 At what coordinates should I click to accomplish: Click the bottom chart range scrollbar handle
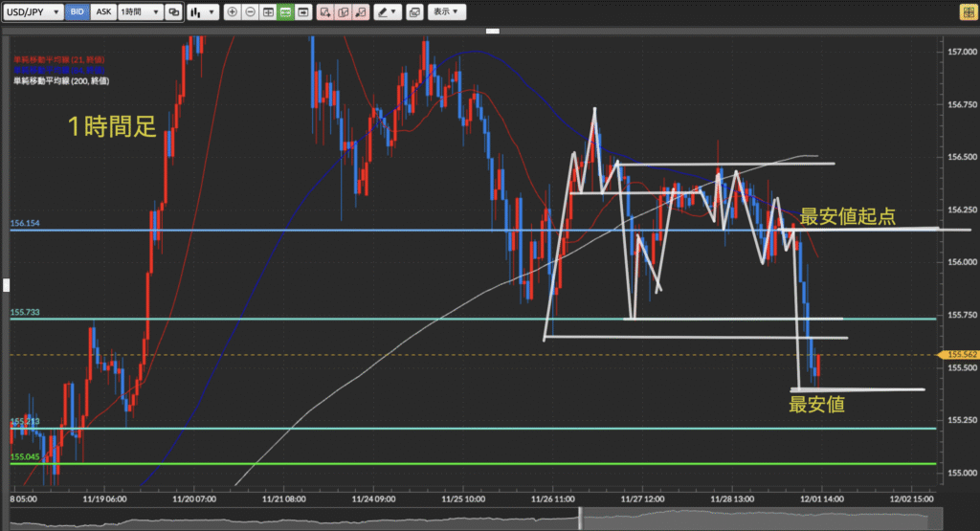coord(580,518)
